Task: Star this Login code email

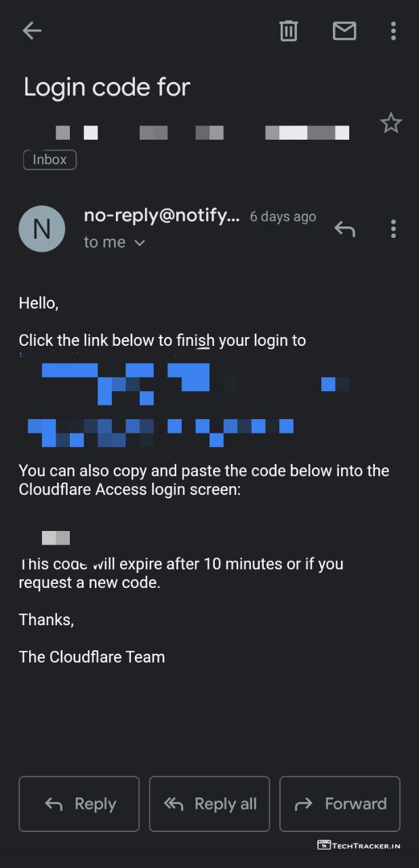Action: click(x=391, y=123)
